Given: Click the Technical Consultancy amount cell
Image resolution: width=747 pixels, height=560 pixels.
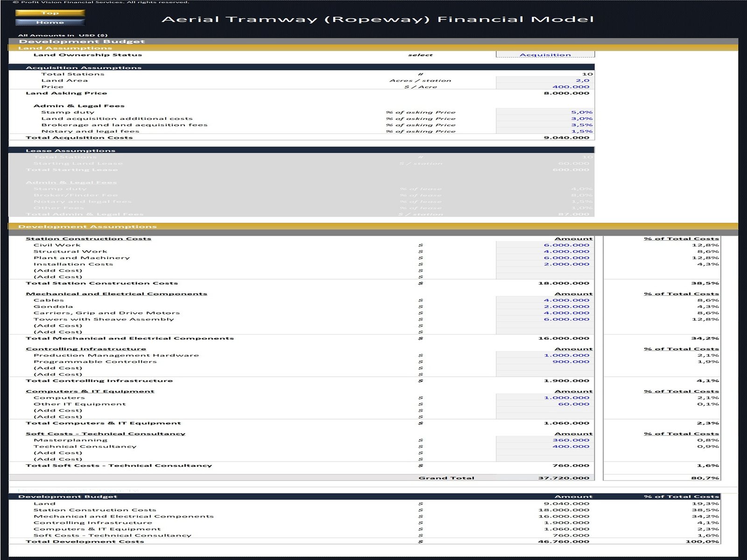Looking at the screenshot, I should click(545, 447).
